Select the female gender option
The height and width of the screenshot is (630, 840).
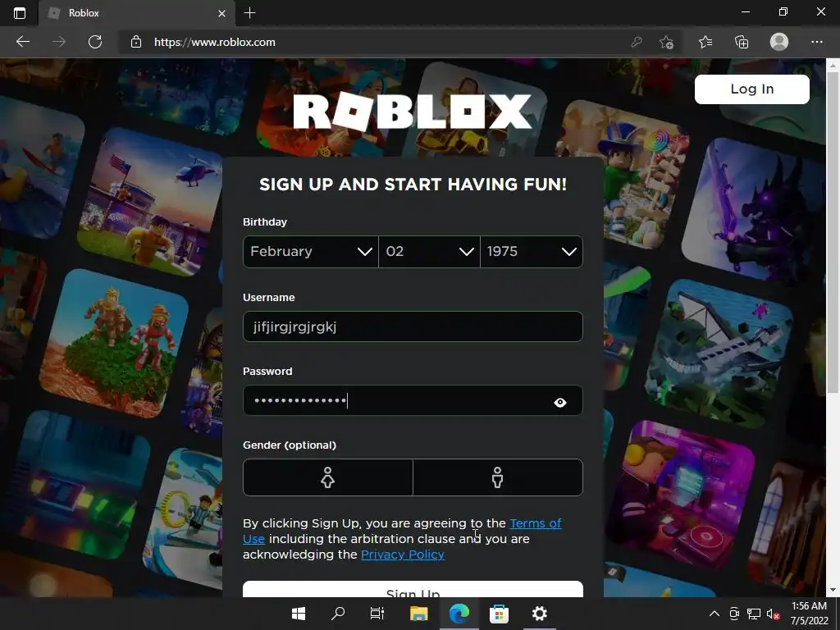[x=328, y=477]
